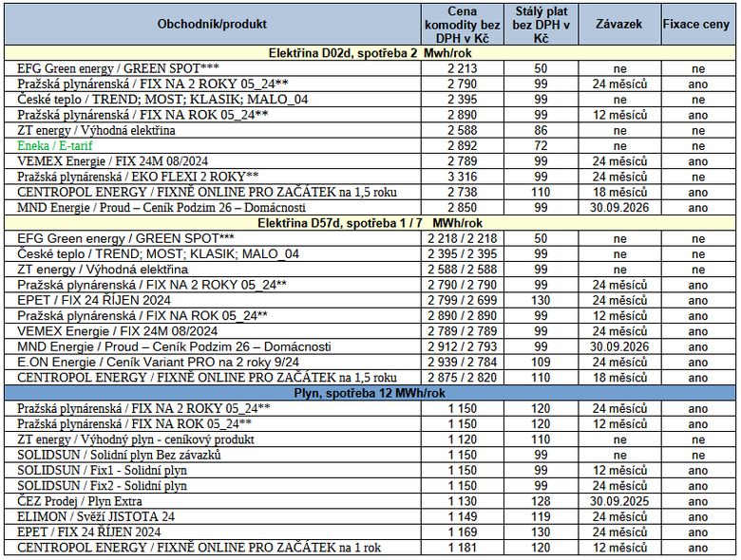Select the Závazek column header
Image resolution: width=741 pixels, height=560 pixels.
[618, 25]
